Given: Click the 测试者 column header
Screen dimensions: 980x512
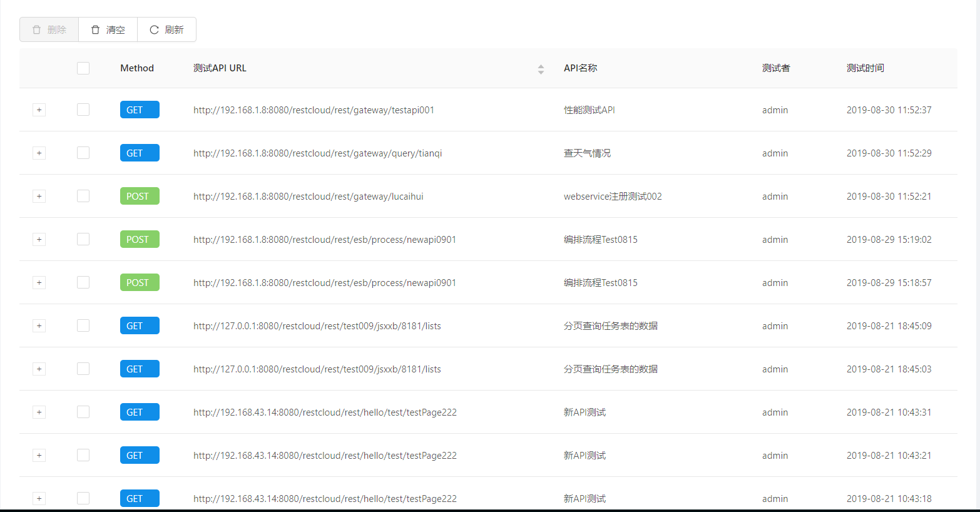Looking at the screenshot, I should tap(776, 68).
